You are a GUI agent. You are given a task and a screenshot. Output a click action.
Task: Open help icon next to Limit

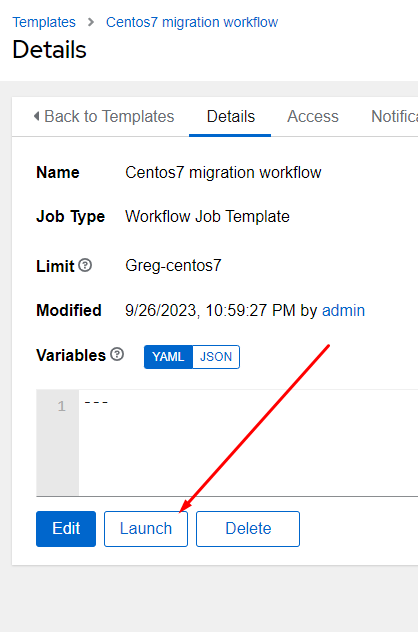coord(85,265)
